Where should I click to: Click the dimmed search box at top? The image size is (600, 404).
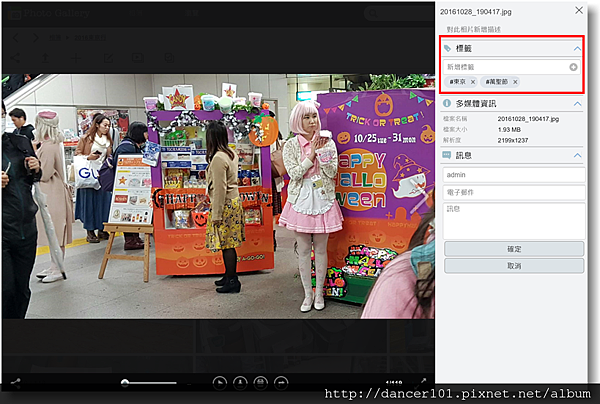(x=399, y=14)
